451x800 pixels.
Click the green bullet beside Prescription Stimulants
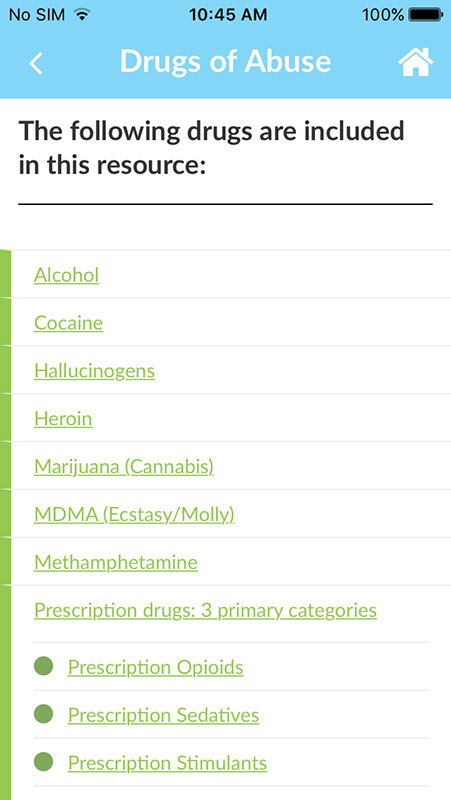click(43, 762)
